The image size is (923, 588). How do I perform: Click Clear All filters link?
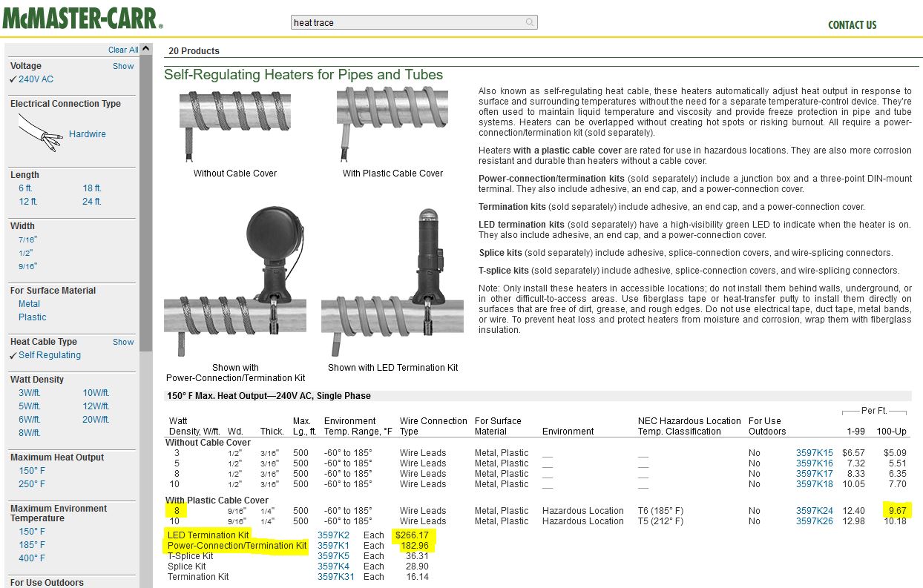pyautogui.click(x=123, y=50)
